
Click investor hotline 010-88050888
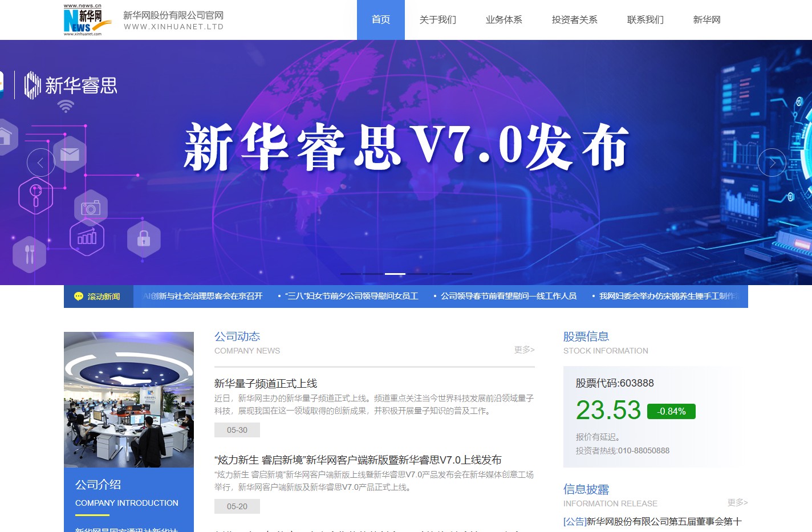[x=623, y=450]
